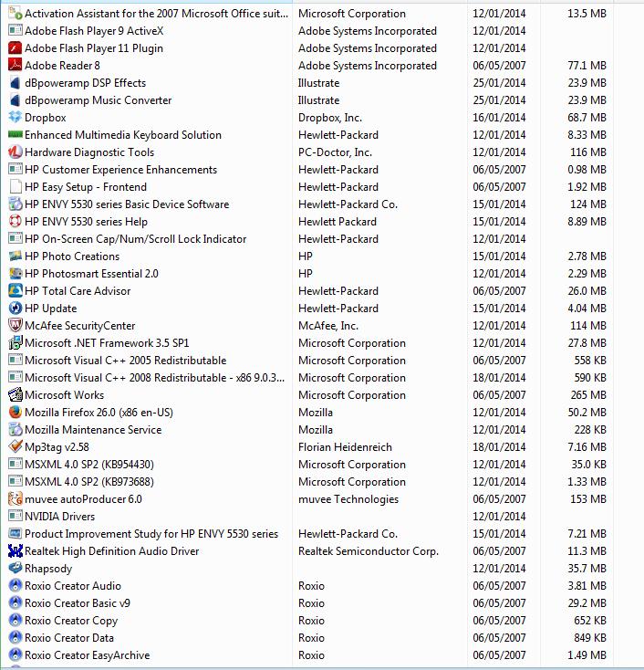Click the Microsoft .NET Framework 3.5 SP1 icon
Viewport: 644px width, 670px height.
click(x=16, y=342)
